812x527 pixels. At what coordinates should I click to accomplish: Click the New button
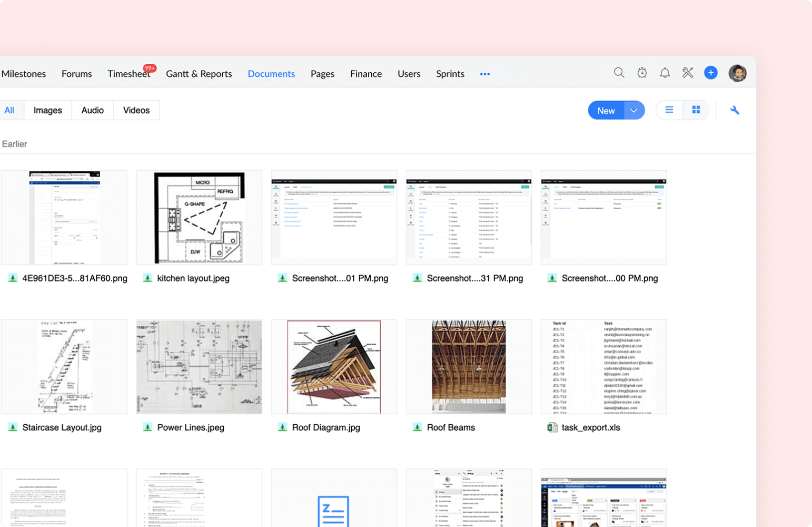tap(606, 110)
